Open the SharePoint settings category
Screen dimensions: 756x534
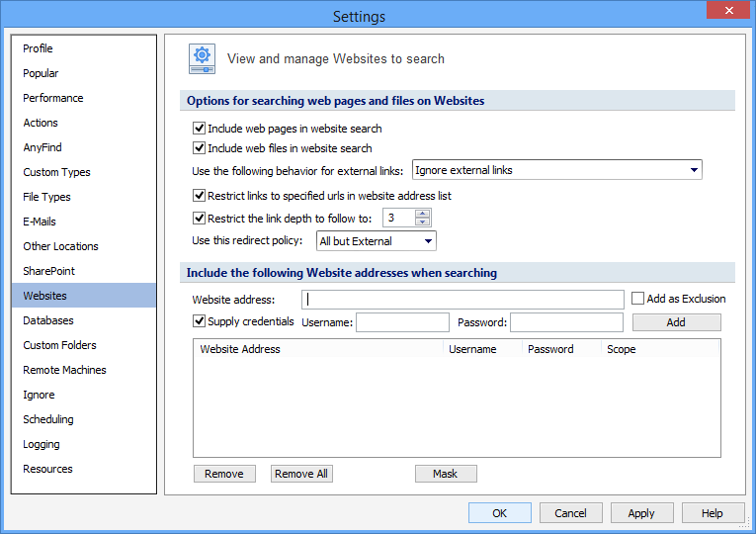(49, 271)
